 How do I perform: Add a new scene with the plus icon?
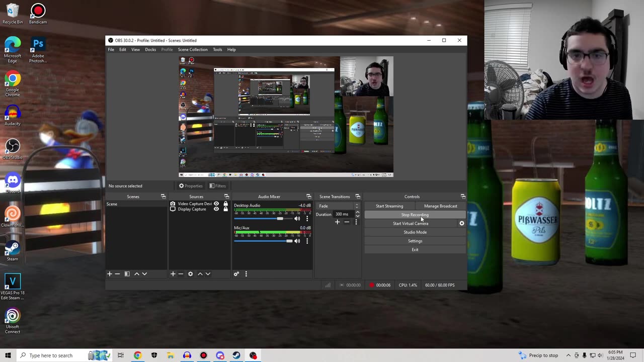click(109, 274)
